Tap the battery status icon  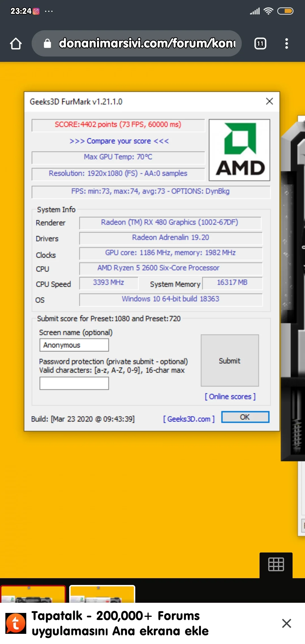pos(285,11)
